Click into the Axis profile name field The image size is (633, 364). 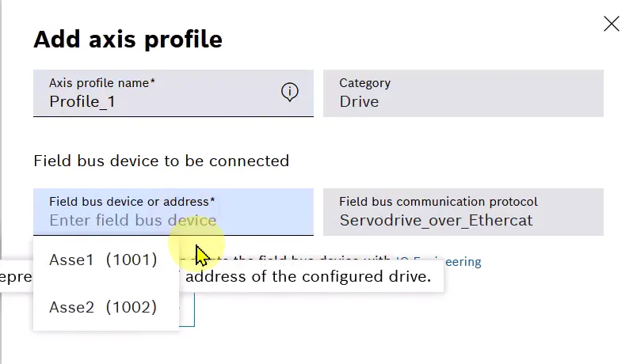174,93
